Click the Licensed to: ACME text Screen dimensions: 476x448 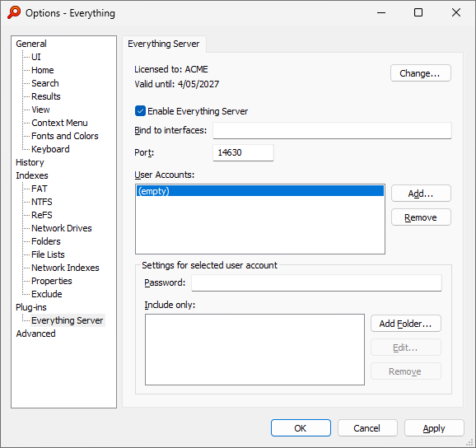[171, 69]
